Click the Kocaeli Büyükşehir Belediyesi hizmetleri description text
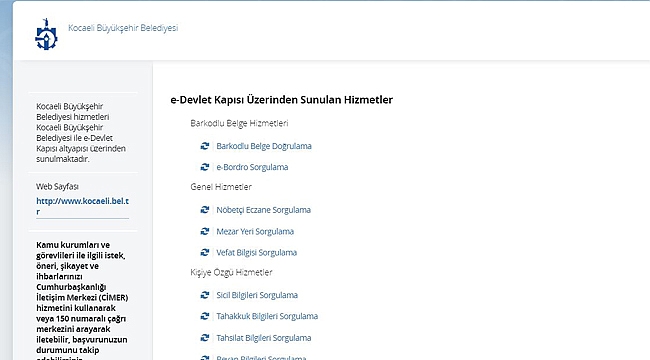The width and height of the screenshot is (650, 360). 81,133
